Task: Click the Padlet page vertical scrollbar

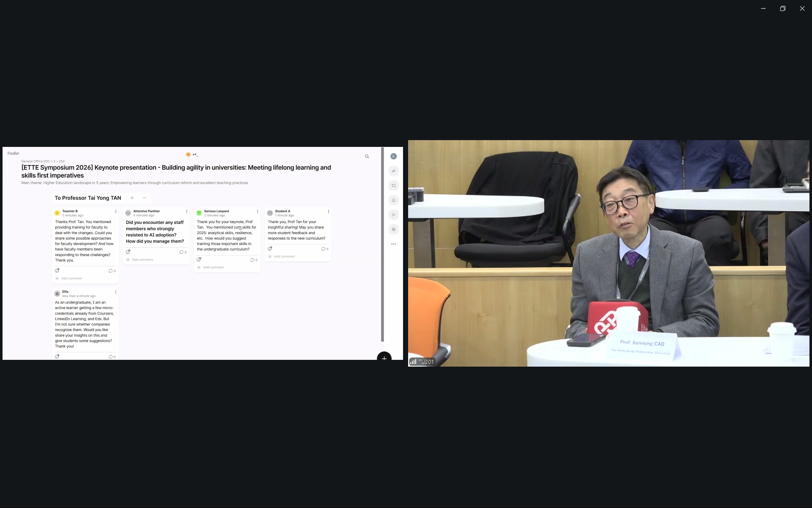Action: pyautogui.click(x=382, y=245)
